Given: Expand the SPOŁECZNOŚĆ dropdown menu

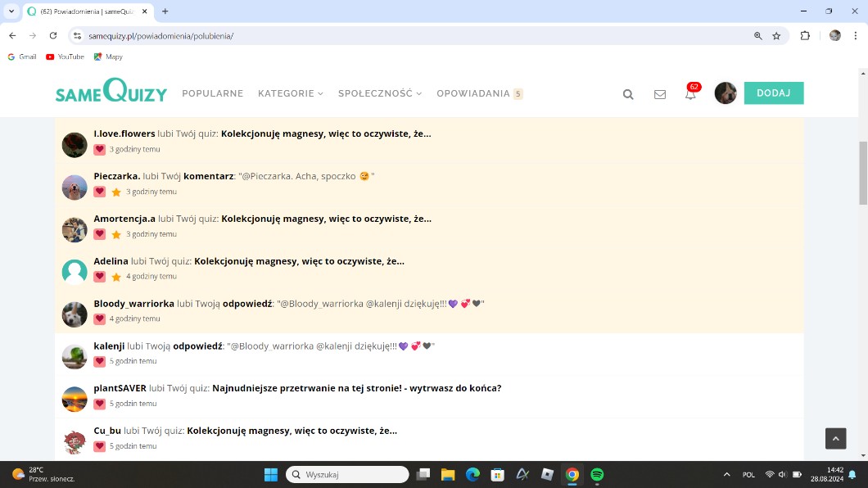Looking at the screenshot, I should (379, 93).
